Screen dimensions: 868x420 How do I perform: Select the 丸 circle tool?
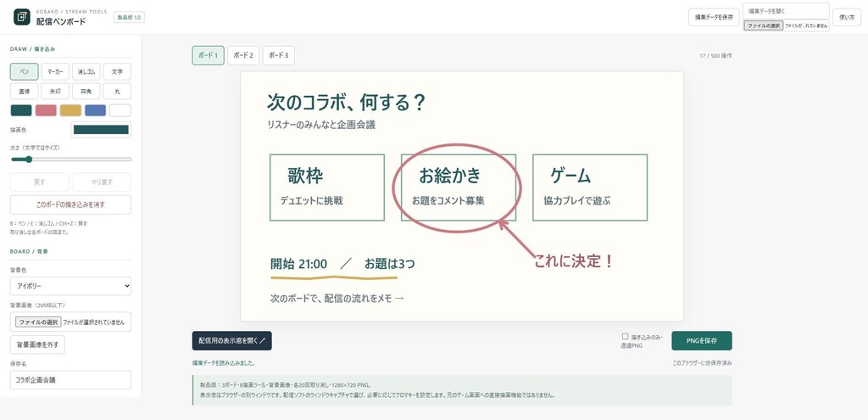[117, 91]
